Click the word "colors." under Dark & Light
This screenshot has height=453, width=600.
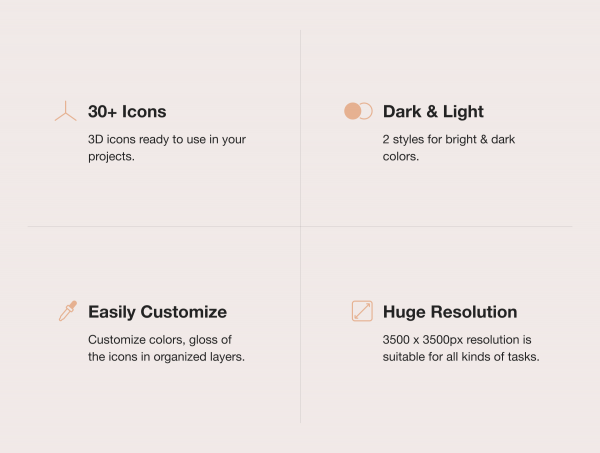click(x=401, y=157)
